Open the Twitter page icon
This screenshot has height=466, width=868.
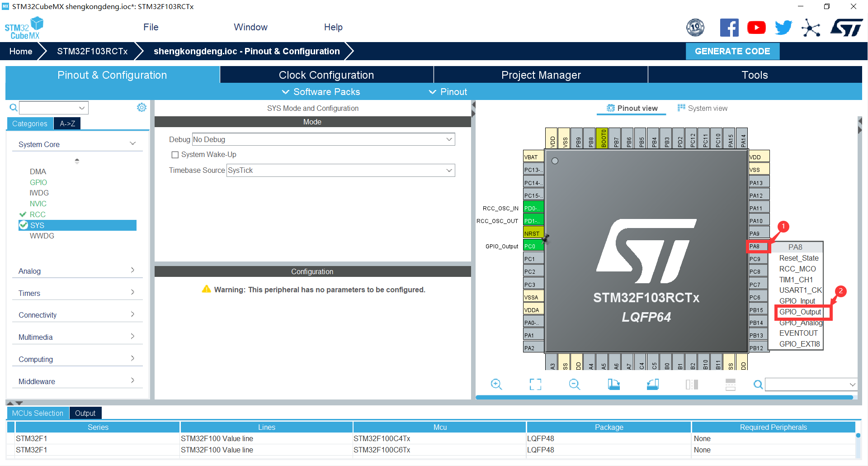783,27
